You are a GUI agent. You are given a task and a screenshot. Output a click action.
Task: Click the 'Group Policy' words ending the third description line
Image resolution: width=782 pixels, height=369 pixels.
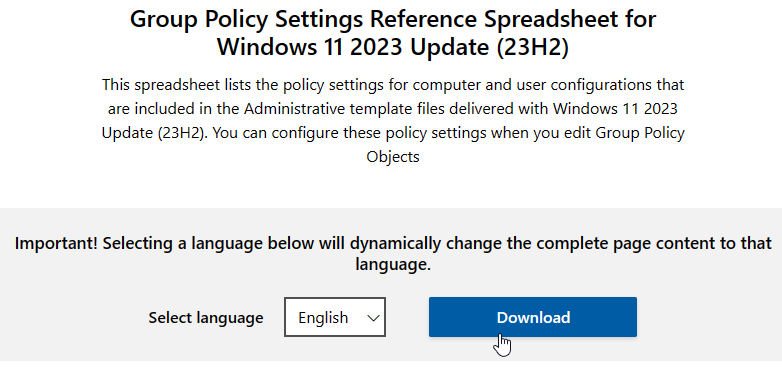640,133
